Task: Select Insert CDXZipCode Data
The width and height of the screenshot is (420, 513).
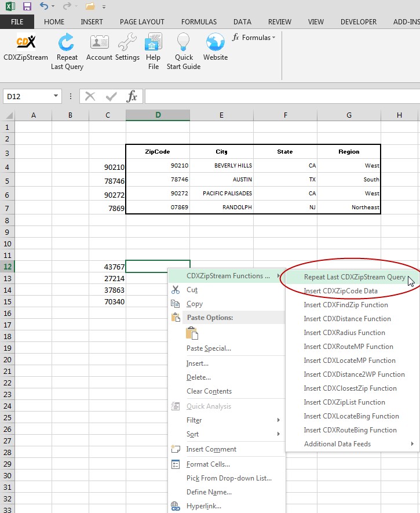Action: click(x=352, y=291)
